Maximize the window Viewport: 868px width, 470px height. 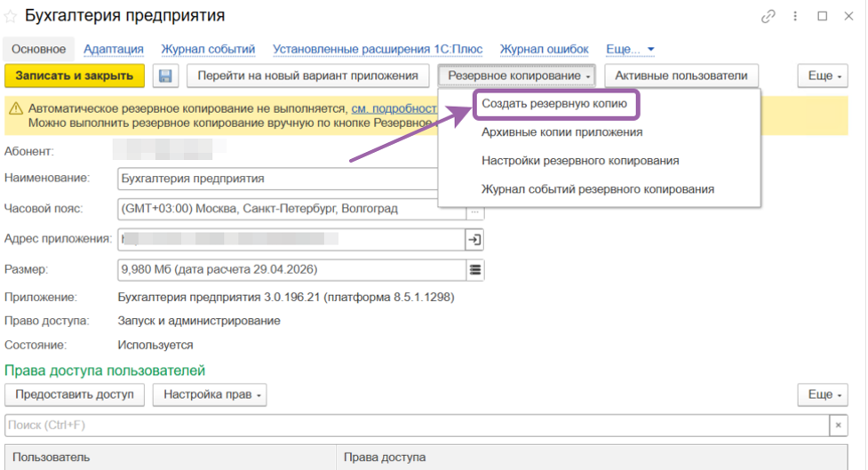823,16
